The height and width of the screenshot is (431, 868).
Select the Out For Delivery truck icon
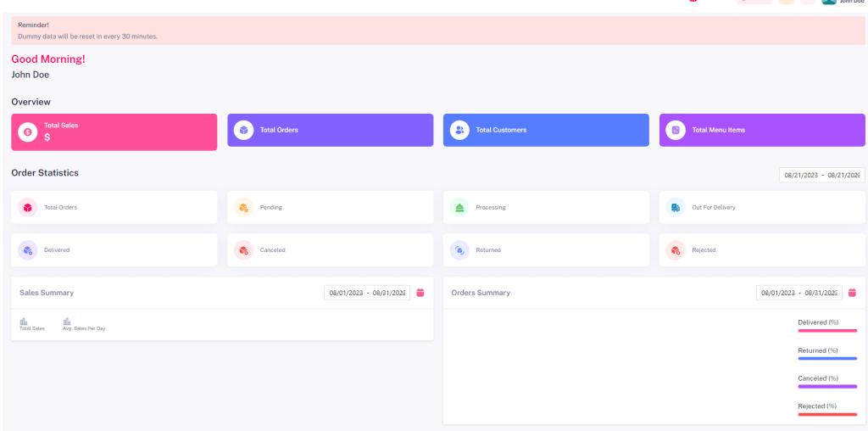(676, 208)
